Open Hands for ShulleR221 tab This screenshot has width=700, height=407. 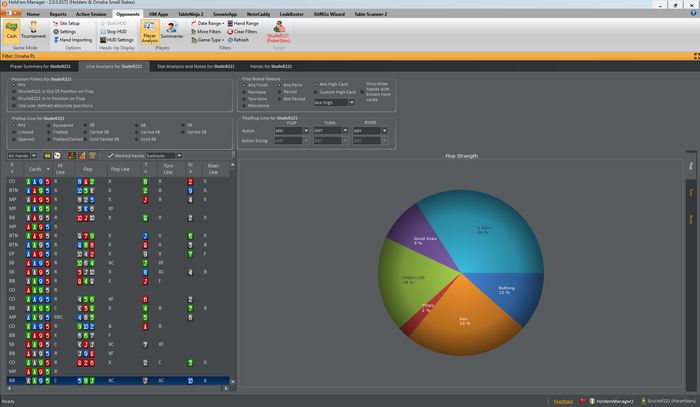[x=271, y=66]
